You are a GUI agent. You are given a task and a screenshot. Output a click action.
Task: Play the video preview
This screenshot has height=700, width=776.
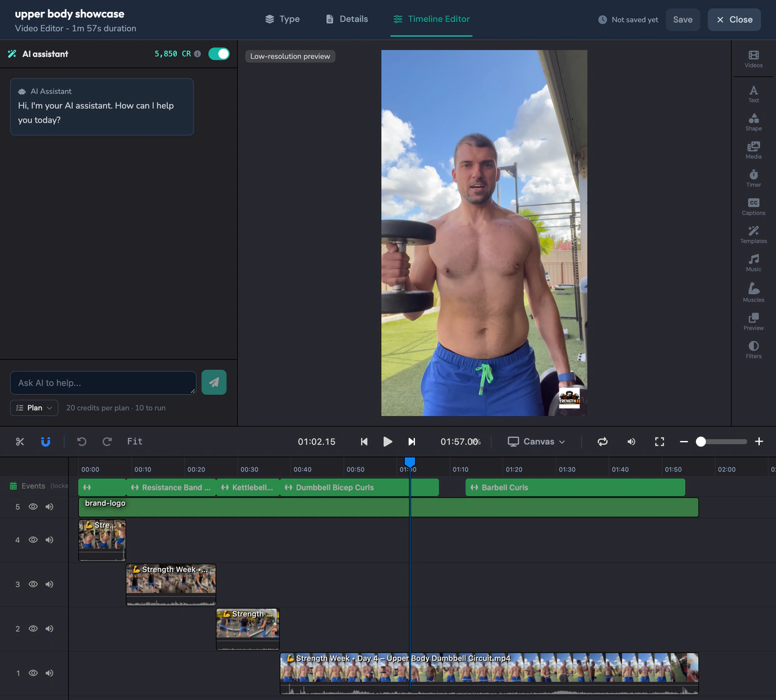(x=387, y=442)
